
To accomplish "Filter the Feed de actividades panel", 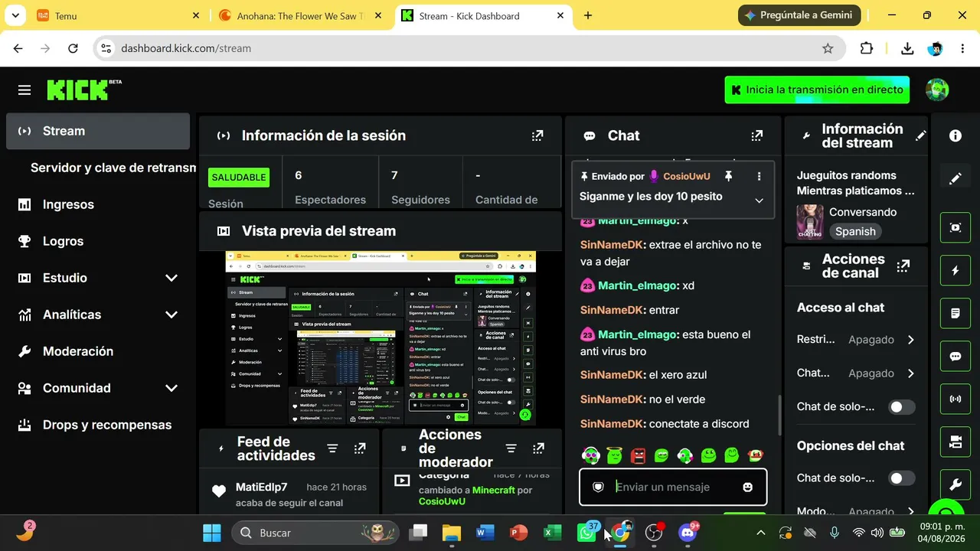I will (x=332, y=448).
